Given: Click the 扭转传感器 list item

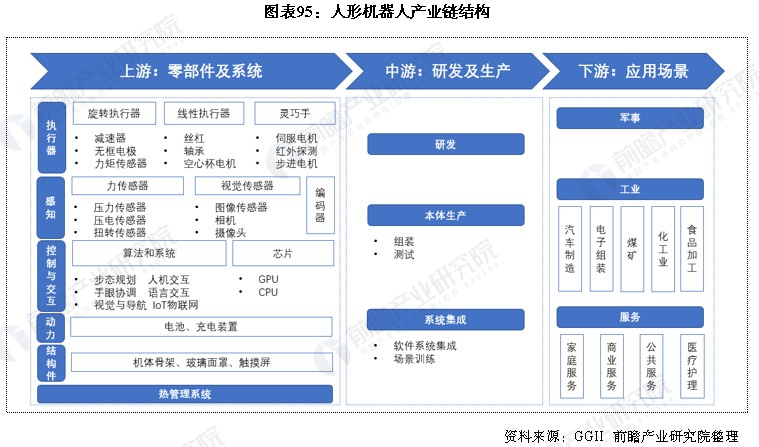Looking at the screenshot, I should [120, 232].
